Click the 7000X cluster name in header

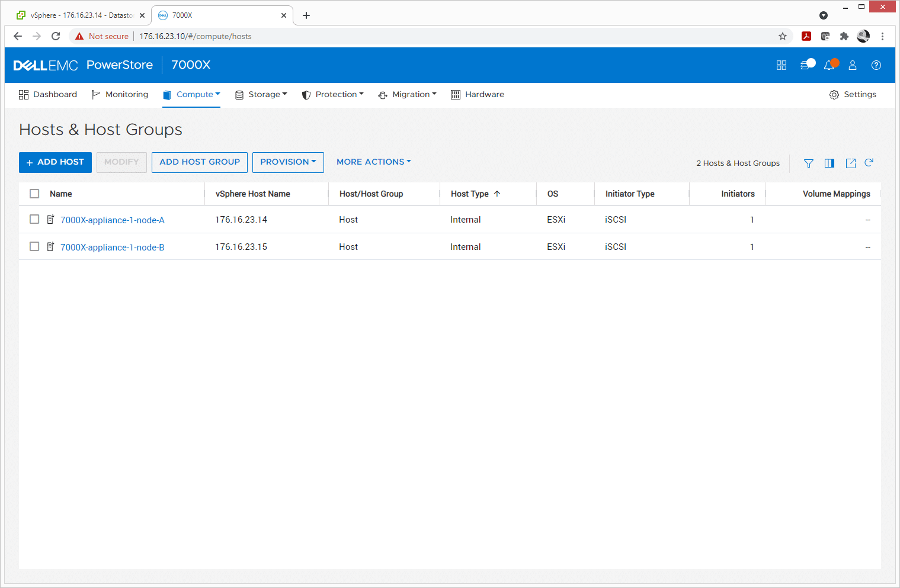coord(191,65)
